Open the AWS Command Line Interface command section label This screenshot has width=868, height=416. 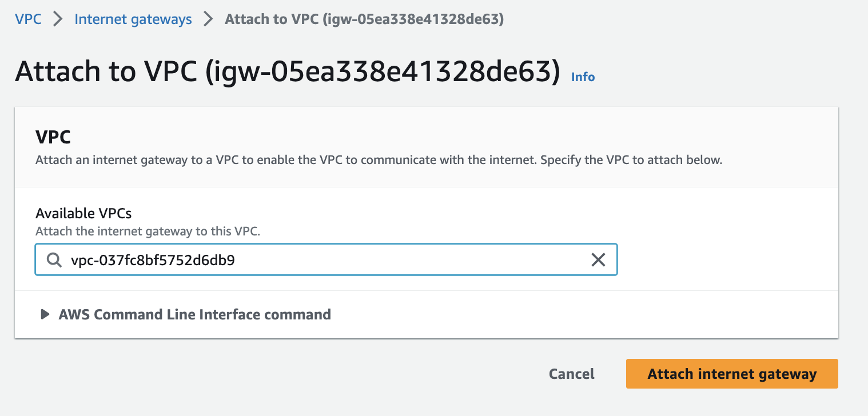coord(194,314)
